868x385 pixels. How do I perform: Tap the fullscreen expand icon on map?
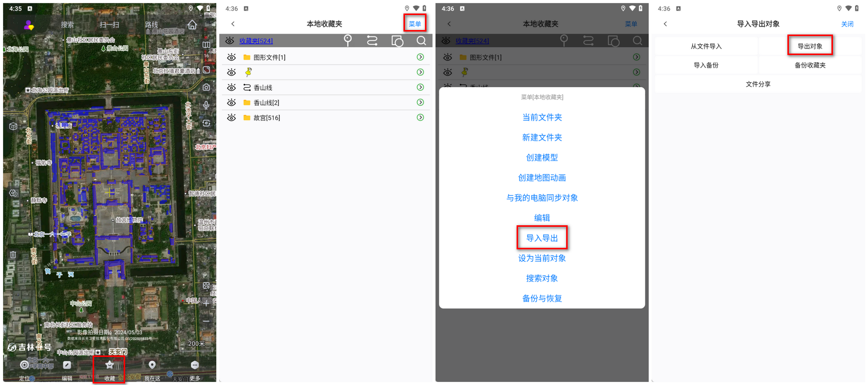[x=206, y=70]
